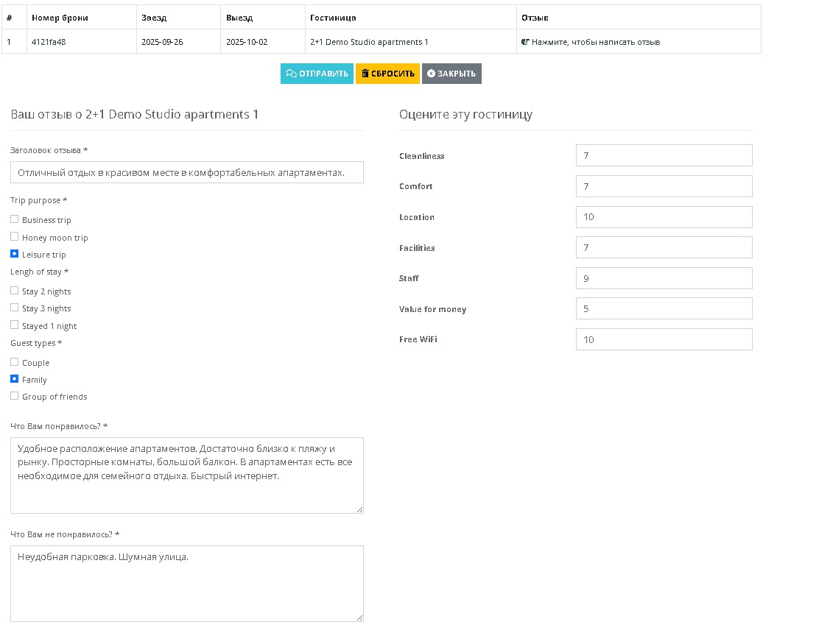Select the Business trip option

tap(15, 219)
